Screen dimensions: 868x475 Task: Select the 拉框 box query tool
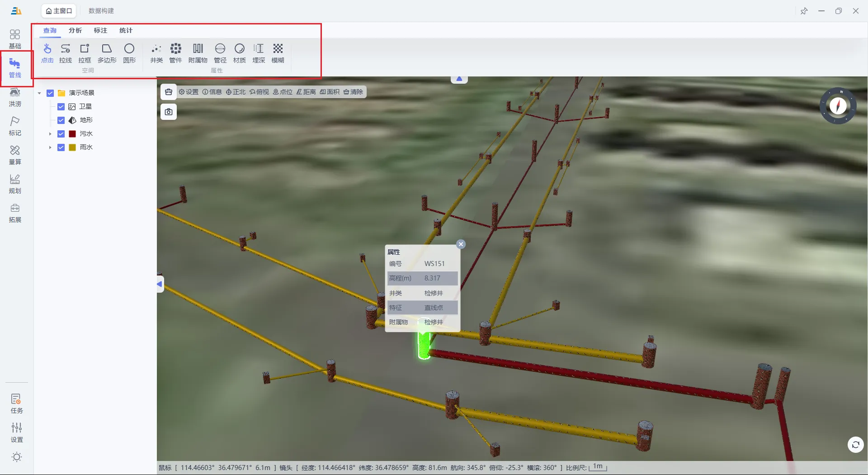click(85, 53)
